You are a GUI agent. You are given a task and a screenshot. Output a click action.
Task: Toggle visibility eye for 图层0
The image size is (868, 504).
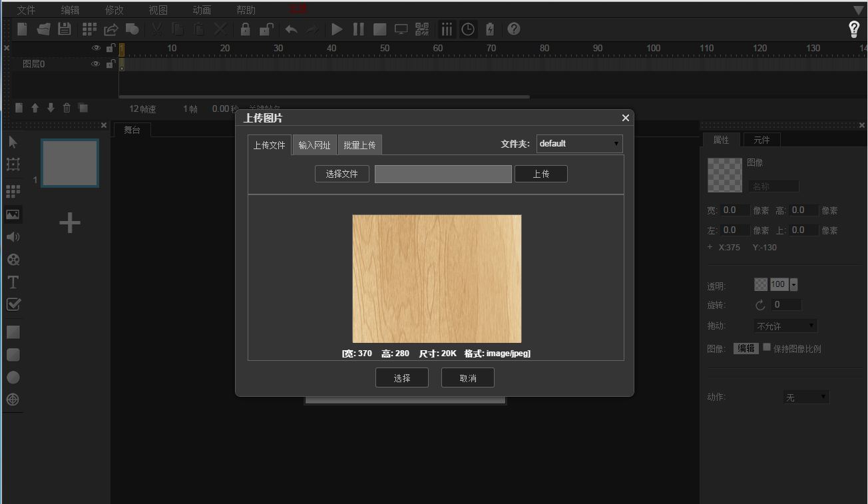click(x=95, y=64)
